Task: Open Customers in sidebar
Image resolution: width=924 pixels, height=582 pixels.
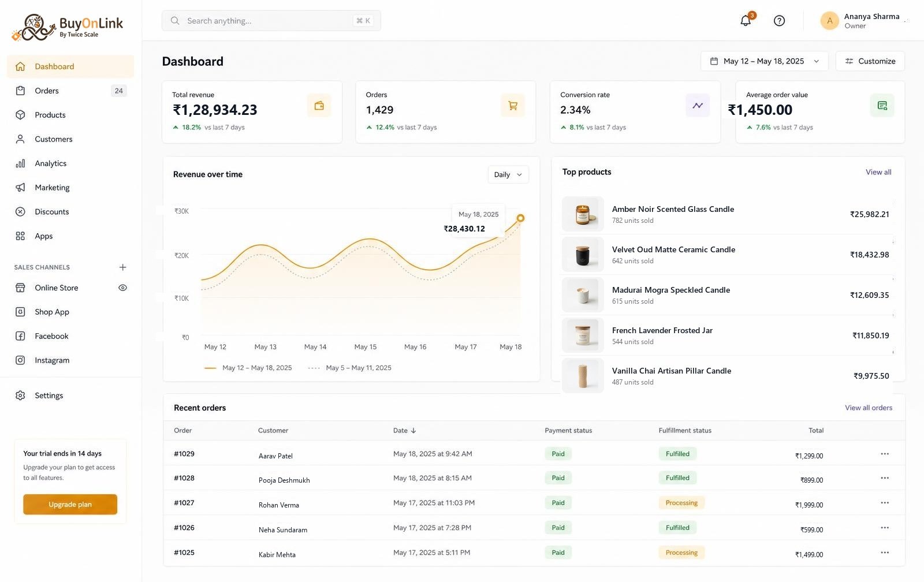Action: [70, 139]
